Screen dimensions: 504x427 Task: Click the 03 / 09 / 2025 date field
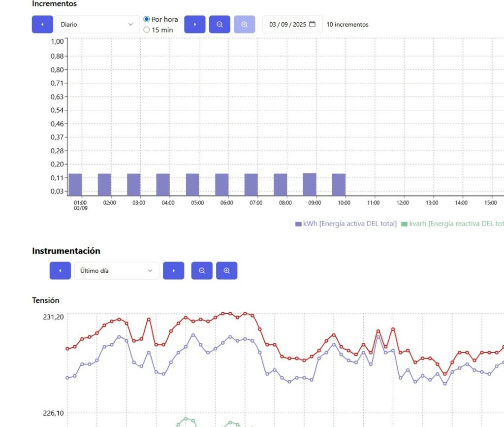287,25
